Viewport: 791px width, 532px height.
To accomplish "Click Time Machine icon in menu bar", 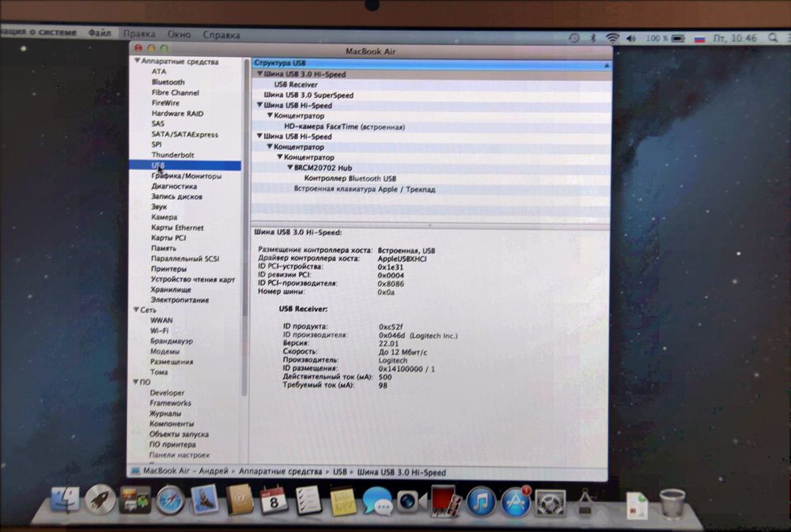I will [574, 38].
